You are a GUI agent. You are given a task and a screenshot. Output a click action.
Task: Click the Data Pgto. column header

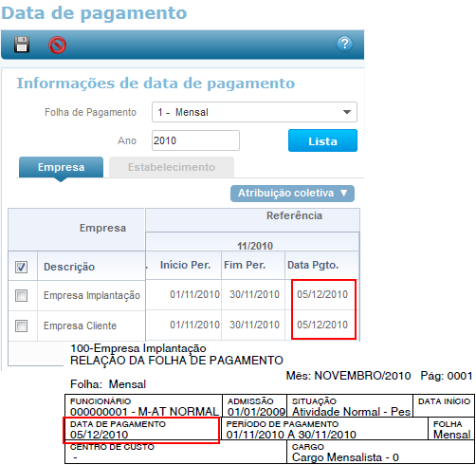(313, 265)
